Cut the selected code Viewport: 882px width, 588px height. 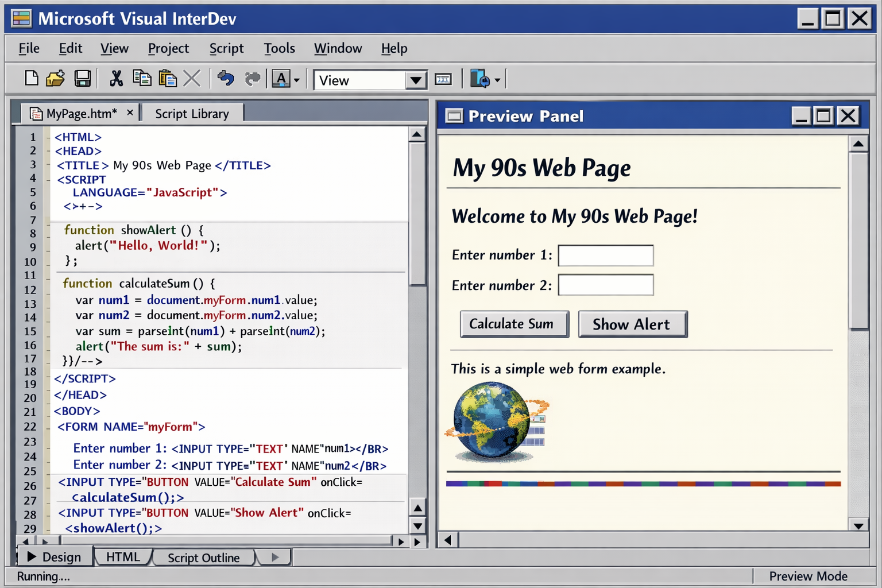117,79
